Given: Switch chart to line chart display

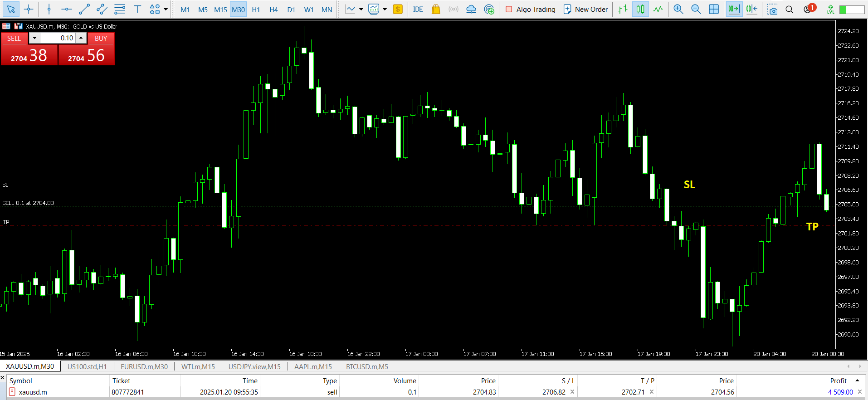Looking at the screenshot, I should click(658, 9).
